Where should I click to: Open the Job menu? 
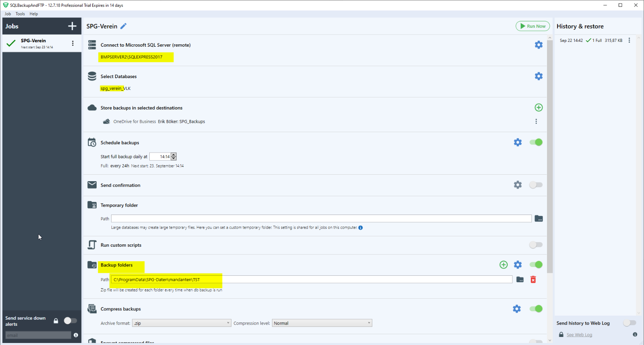[x=8, y=14]
